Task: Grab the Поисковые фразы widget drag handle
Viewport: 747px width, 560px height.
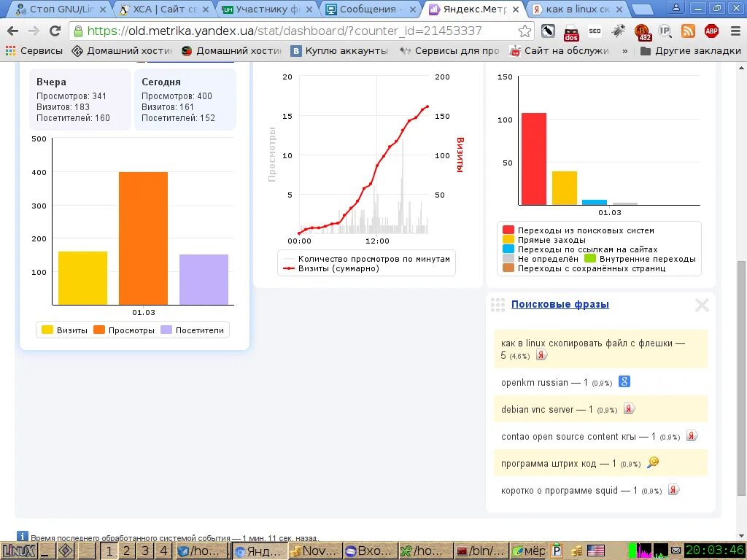Action: (x=498, y=305)
